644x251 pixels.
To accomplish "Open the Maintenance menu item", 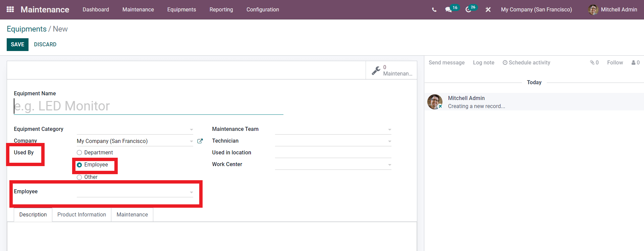I will (x=138, y=10).
